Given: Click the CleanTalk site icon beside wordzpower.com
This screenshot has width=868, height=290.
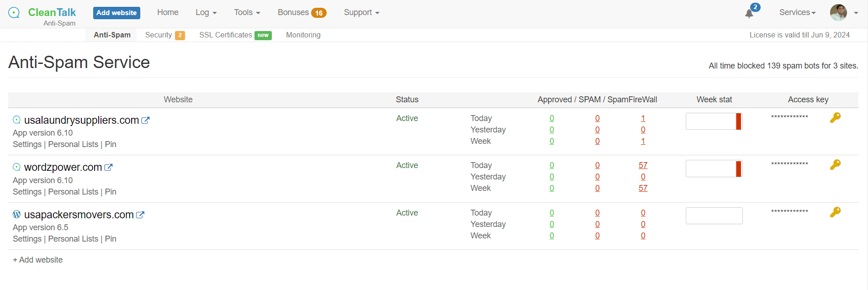Looking at the screenshot, I should pos(17,167).
